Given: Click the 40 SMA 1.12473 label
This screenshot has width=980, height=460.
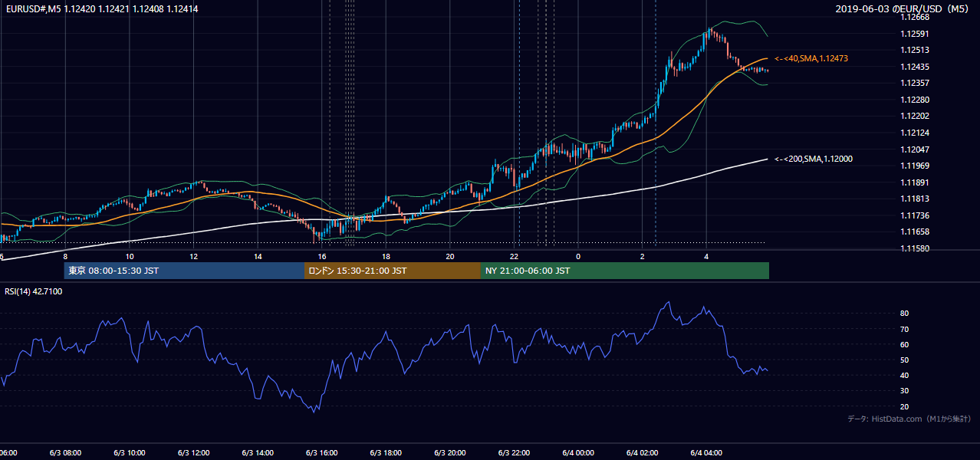Looking at the screenshot, I should 811,58.
